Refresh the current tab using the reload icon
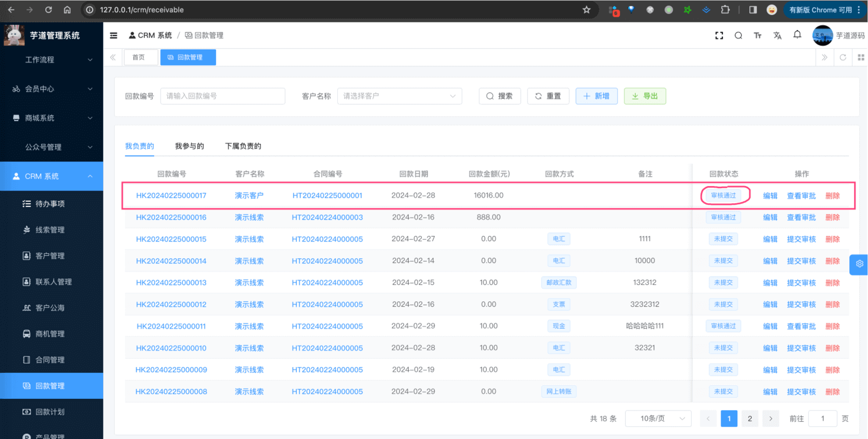 pyautogui.click(x=843, y=57)
